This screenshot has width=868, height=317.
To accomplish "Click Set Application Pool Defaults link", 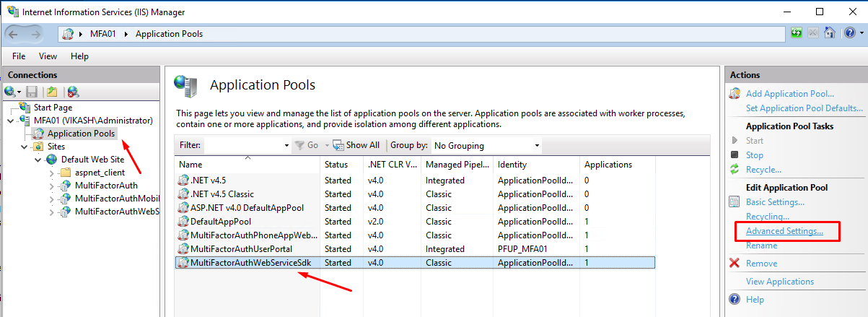I will (805, 108).
